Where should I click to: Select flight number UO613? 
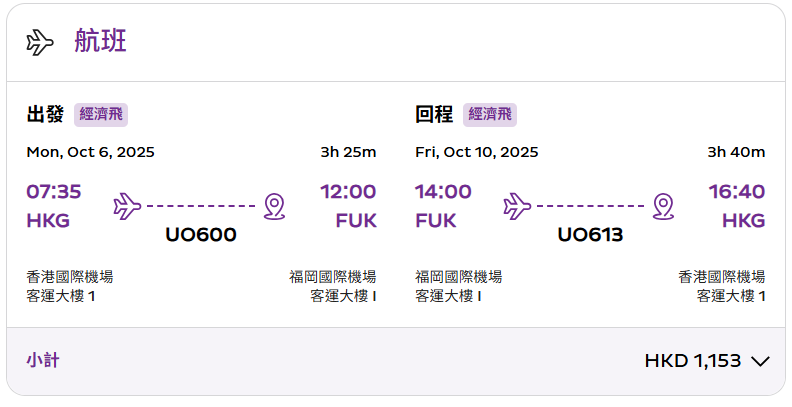590,235
